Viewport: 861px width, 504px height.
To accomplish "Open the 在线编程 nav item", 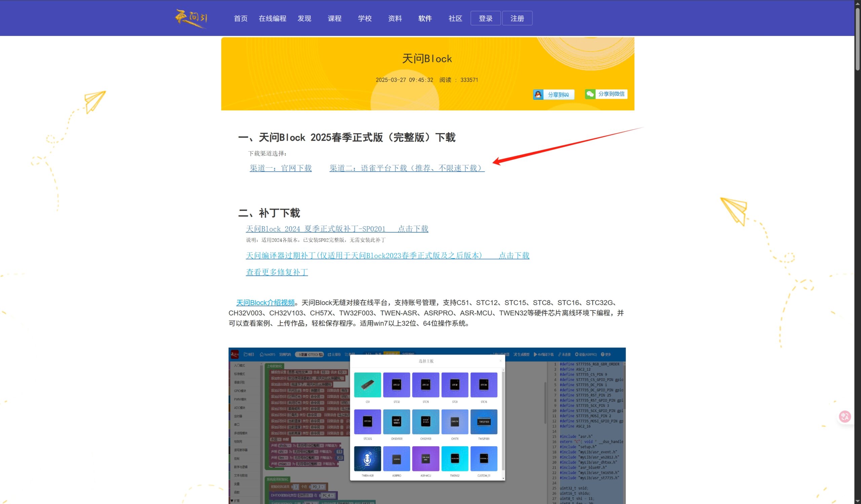I will click(272, 18).
